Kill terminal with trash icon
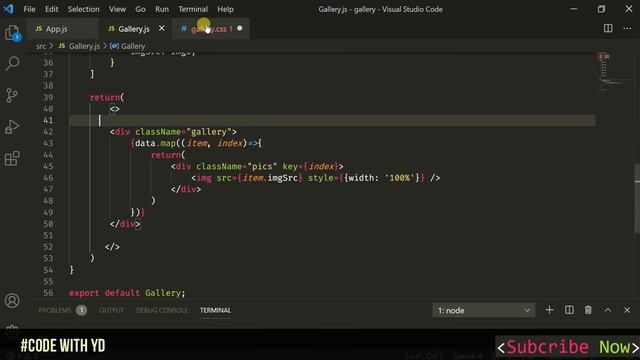The image size is (640, 360). (588, 310)
